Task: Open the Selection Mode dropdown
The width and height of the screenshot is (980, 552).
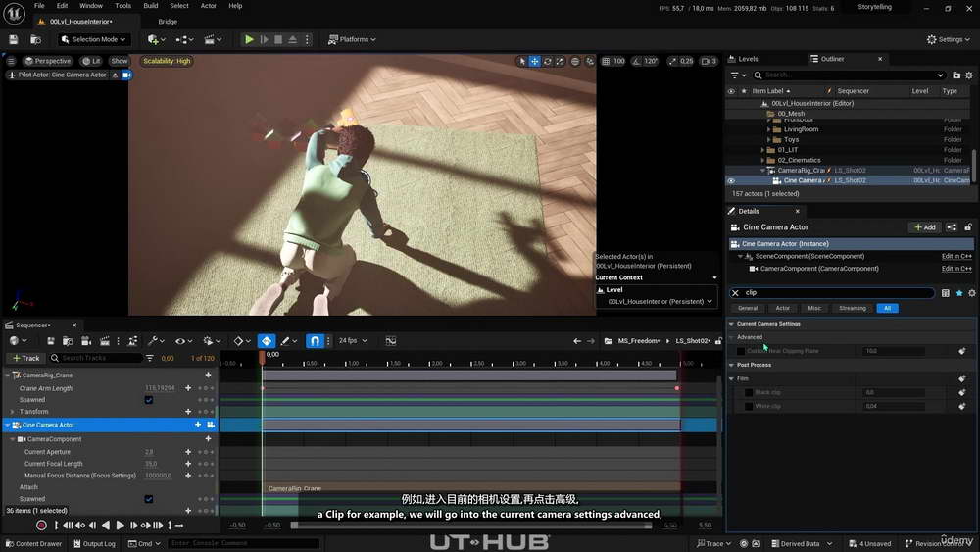Action: point(94,39)
